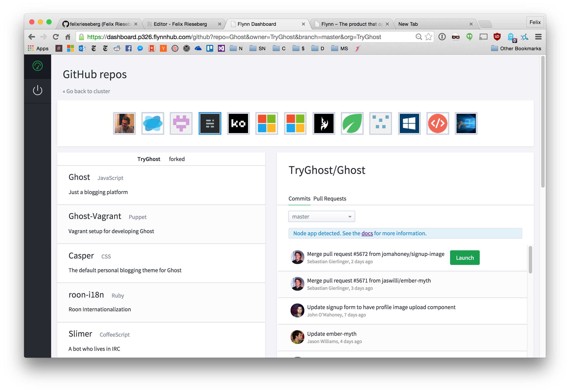Click the power logout icon in sidebar
The image size is (570, 392).
[x=37, y=90]
